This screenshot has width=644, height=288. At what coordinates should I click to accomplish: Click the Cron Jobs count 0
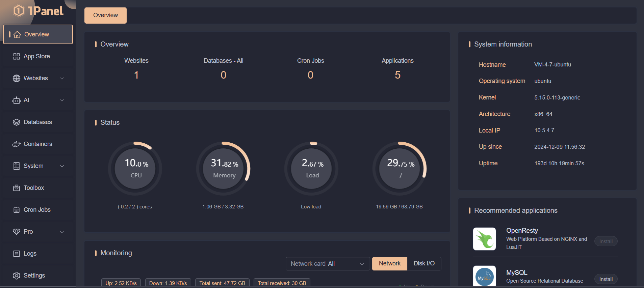[x=311, y=75]
